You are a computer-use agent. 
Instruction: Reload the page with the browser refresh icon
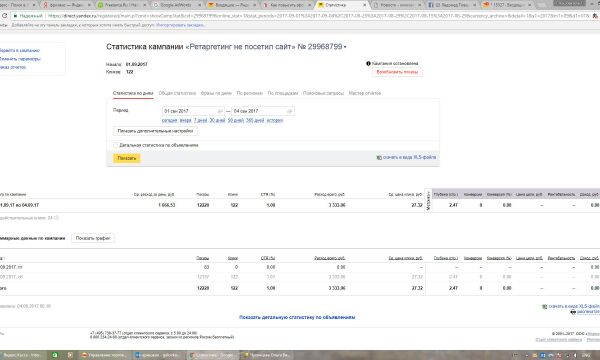(5, 16)
